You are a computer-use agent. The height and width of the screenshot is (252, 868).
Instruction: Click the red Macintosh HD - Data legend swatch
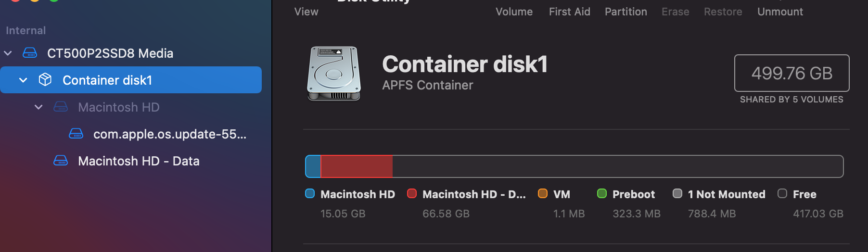coord(412,194)
